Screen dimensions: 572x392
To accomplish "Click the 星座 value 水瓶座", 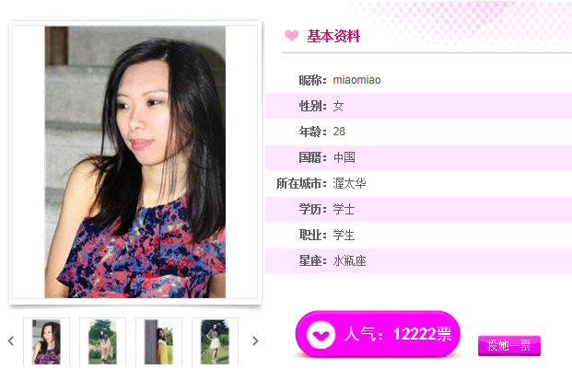I will (349, 260).
